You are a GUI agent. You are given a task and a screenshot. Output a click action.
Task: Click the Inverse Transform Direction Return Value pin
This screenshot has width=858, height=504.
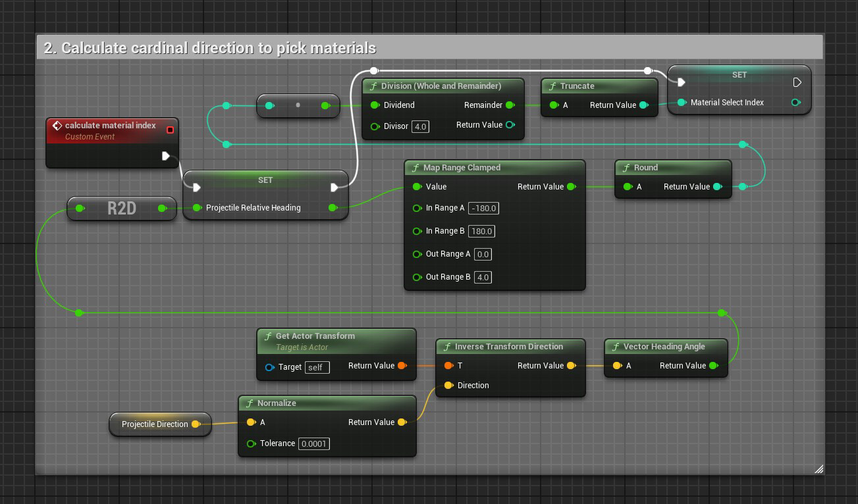pyautogui.click(x=571, y=366)
